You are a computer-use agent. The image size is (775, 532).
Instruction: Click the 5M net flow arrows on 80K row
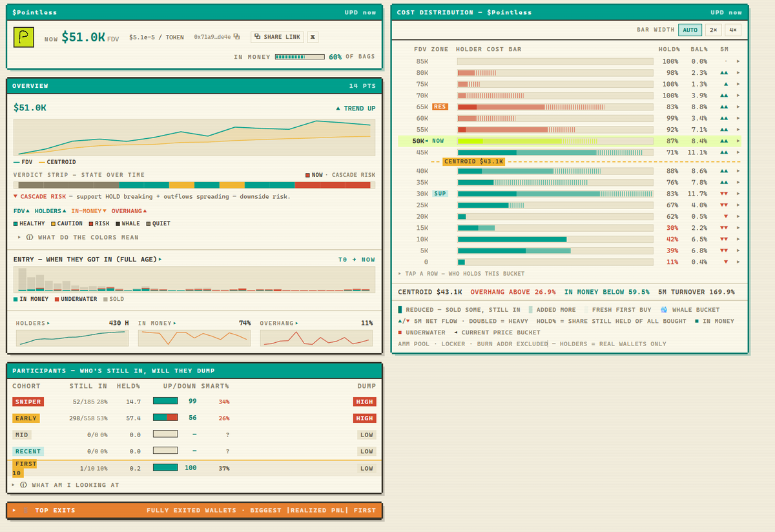tap(724, 73)
